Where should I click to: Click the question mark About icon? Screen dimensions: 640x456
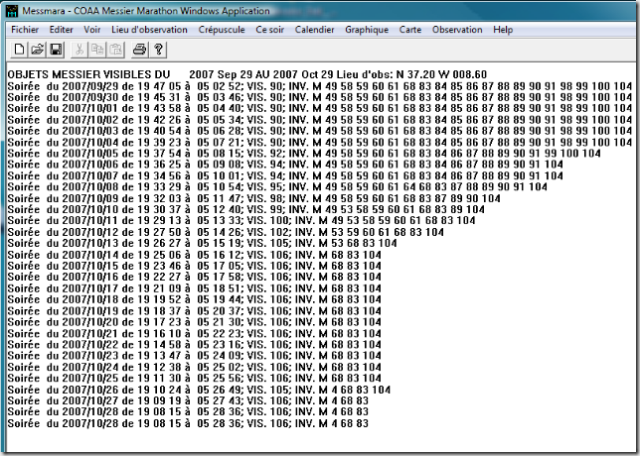[159, 49]
